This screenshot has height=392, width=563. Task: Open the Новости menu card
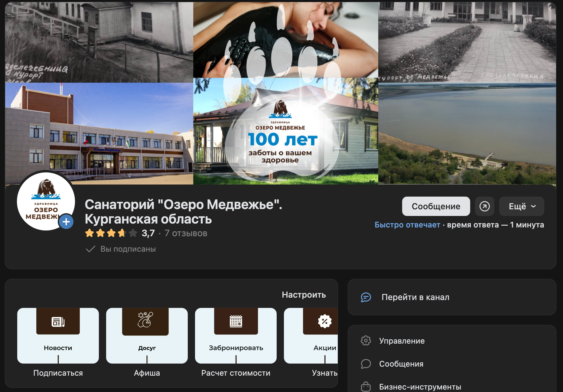[58, 336]
